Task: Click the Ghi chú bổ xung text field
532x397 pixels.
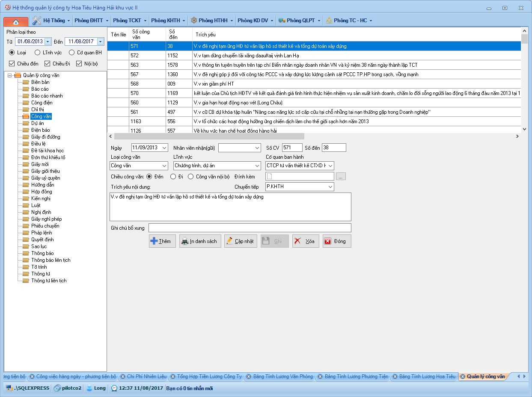Action: (250, 228)
